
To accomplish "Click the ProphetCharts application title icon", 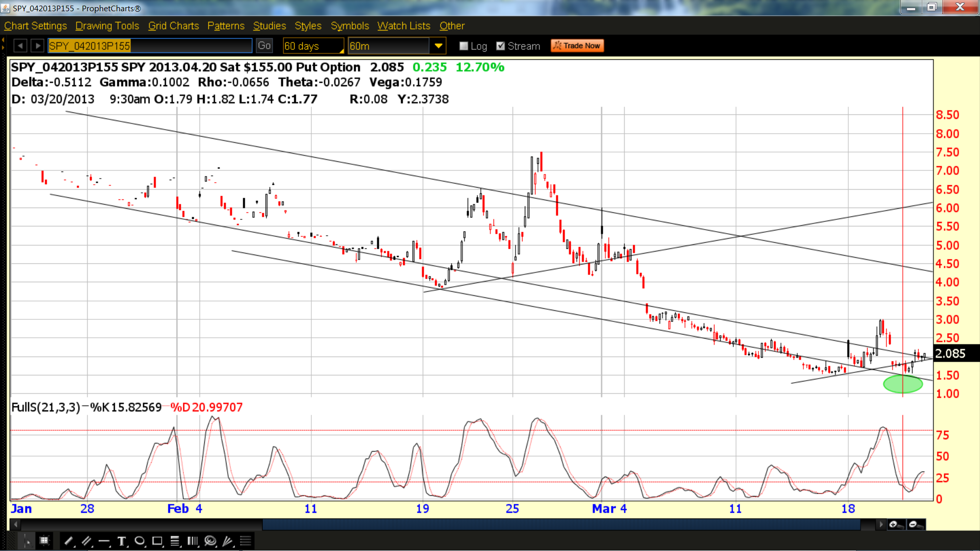I will (6, 8).
